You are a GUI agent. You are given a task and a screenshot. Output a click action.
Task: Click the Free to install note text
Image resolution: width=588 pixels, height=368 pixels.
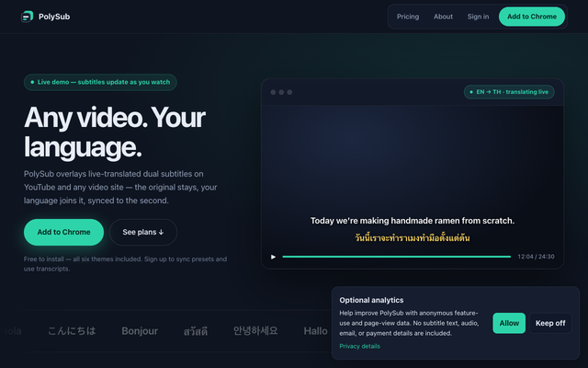pyautogui.click(x=125, y=264)
